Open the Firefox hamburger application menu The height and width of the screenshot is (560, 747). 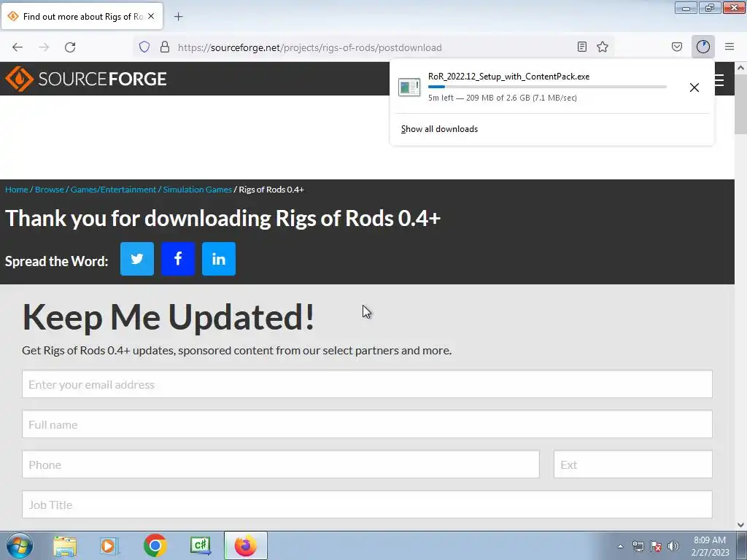729,47
